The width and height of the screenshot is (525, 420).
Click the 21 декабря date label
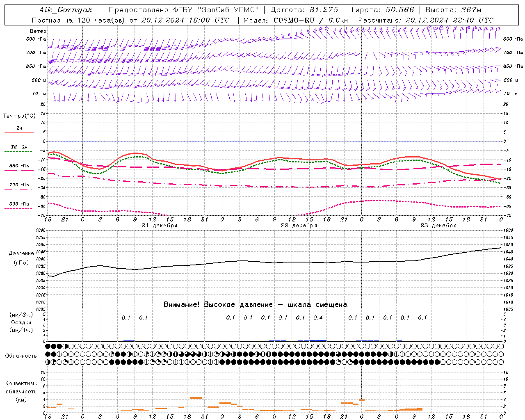coord(159,226)
